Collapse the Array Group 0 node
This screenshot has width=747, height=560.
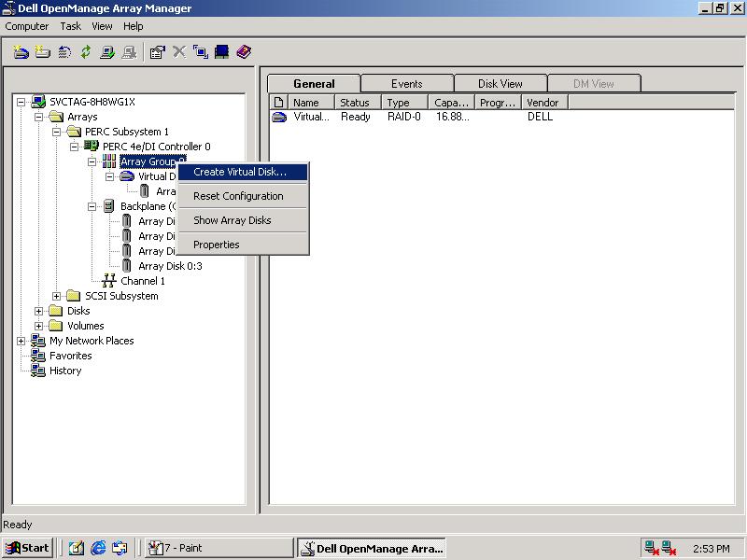(x=92, y=161)
